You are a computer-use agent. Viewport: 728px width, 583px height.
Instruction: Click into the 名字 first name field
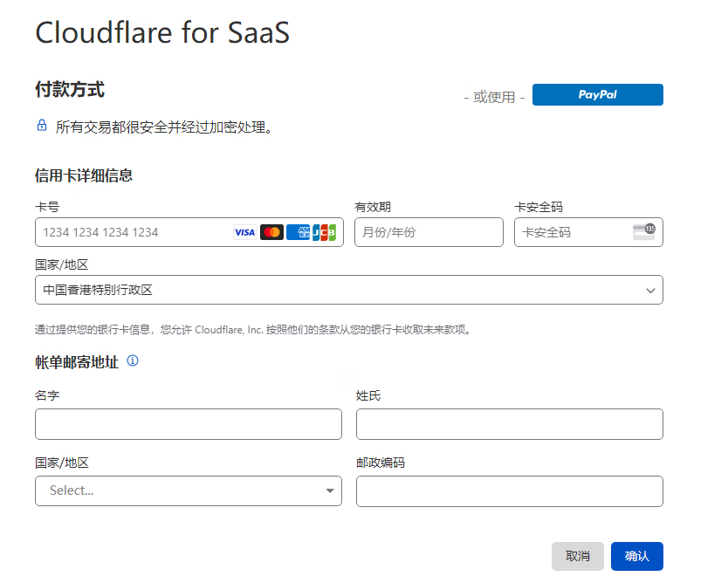(189, 424)
